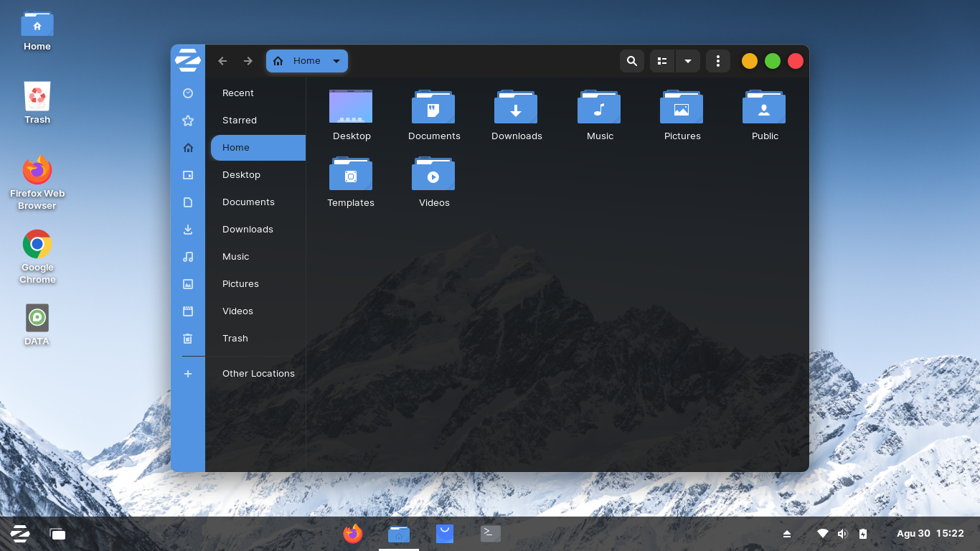Open the Pictures folder icon in grid

682,107
